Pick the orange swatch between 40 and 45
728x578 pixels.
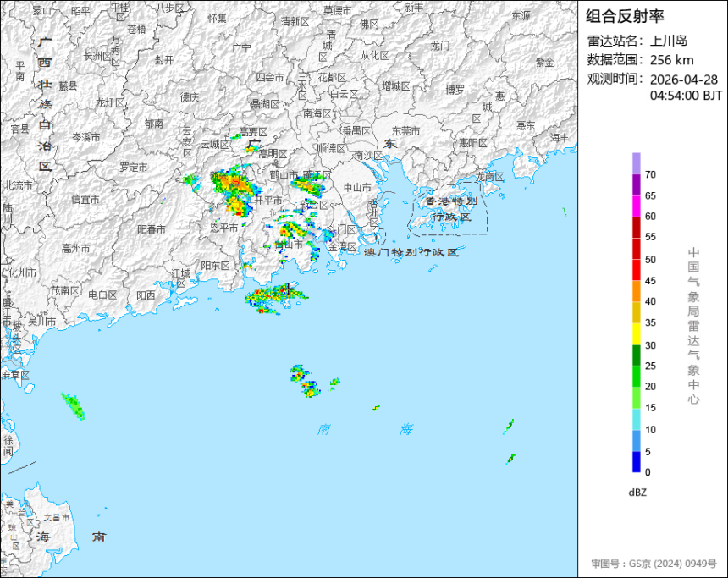click(636, 291)
